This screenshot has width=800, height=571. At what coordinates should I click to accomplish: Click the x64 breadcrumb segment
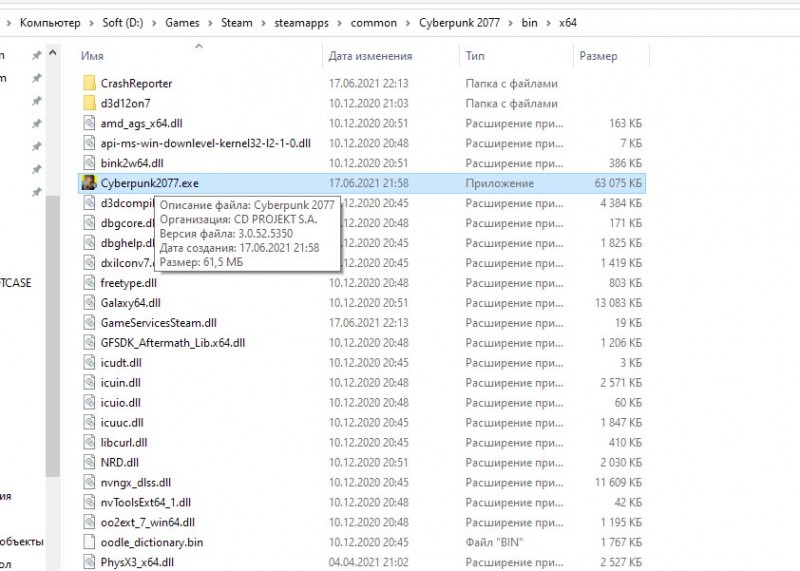click(568, 23)
